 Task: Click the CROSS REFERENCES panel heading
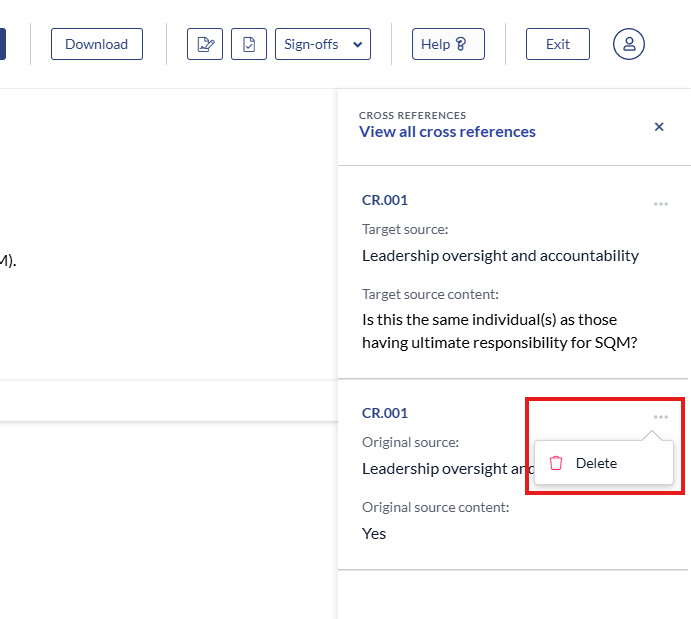412,116
